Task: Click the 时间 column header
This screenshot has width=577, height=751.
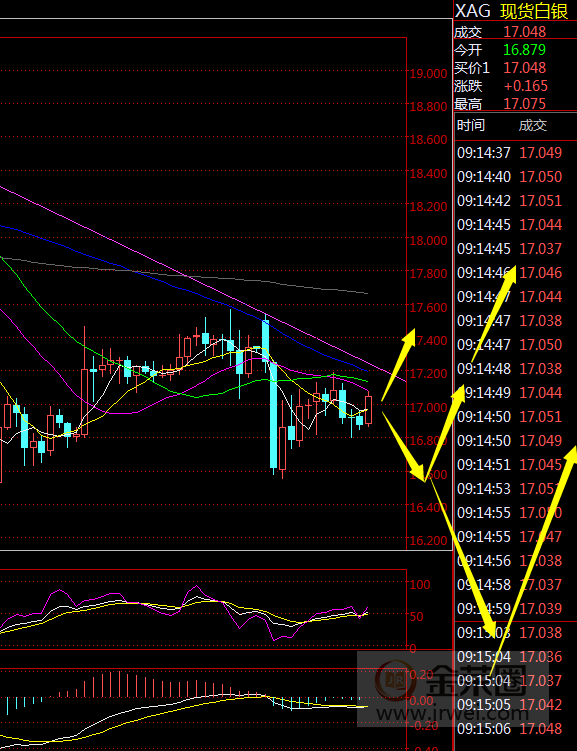Action: click(471, 125)
